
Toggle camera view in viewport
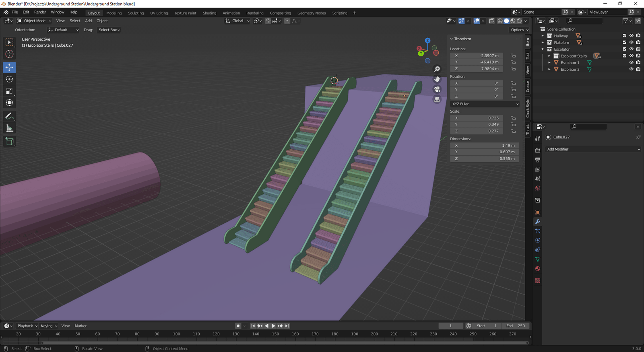pos(437,89)
